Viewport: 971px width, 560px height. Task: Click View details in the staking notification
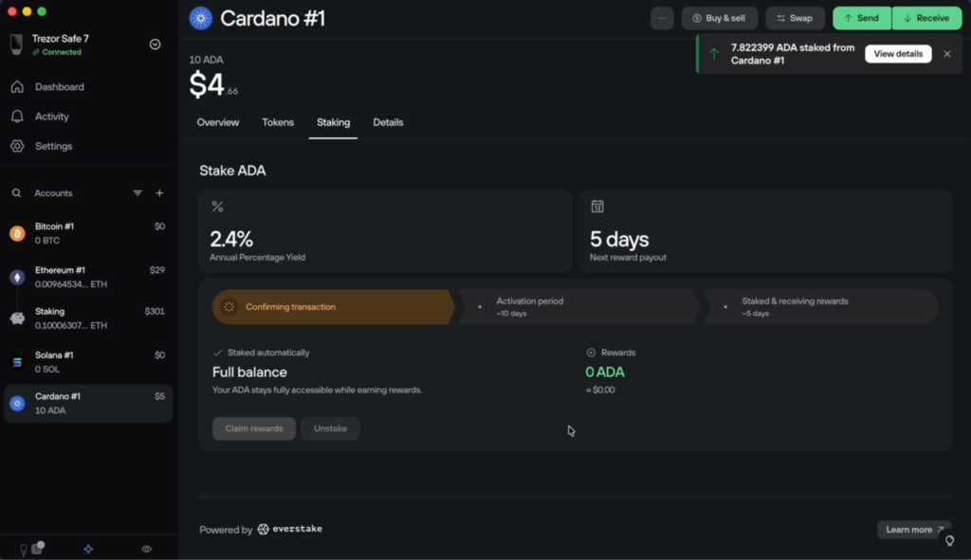(x=897, y=54)
